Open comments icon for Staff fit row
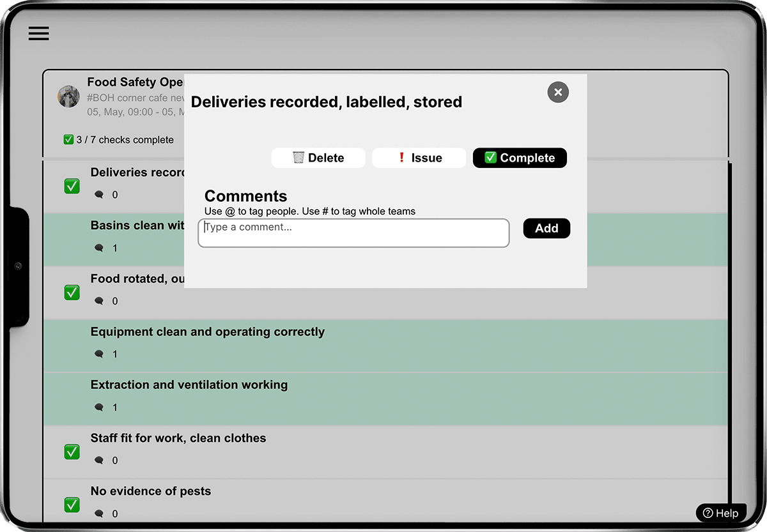 [99, 460]
